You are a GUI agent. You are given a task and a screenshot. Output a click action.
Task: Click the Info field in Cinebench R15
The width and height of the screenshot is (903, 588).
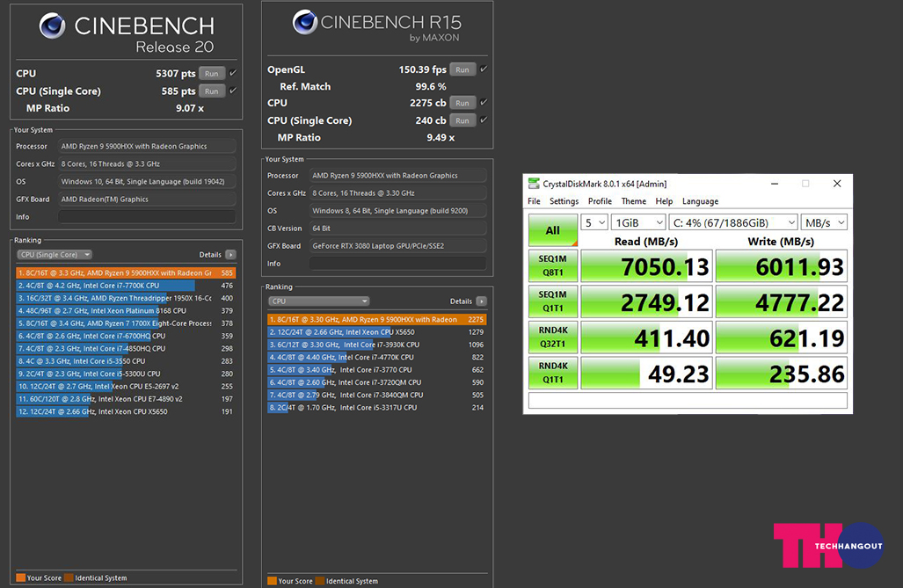pos(398,263)
